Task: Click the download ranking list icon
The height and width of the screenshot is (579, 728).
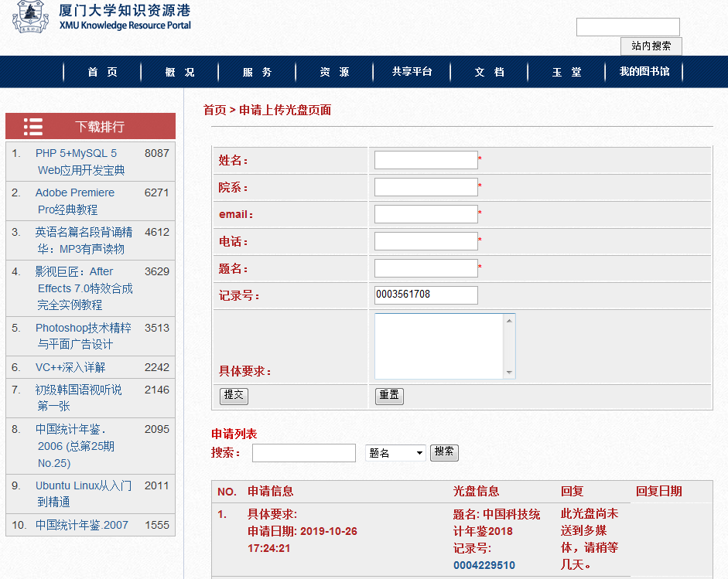Action: [x=33, y=127]
